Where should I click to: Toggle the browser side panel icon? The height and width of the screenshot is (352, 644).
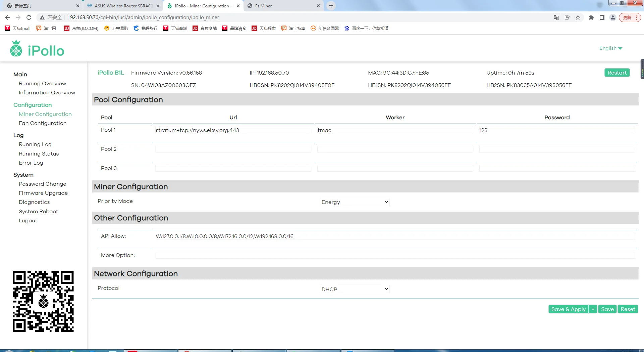coord(602,17)
